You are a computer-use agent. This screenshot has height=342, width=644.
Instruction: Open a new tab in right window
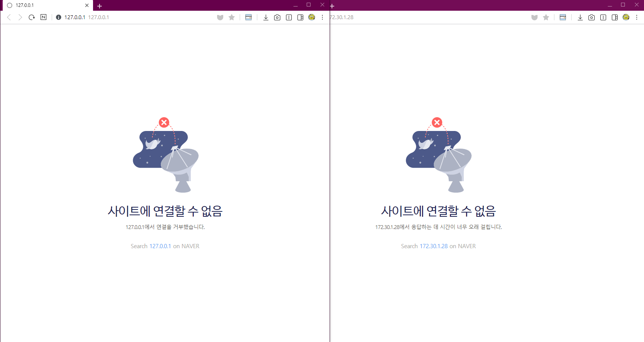pos(332,6)
